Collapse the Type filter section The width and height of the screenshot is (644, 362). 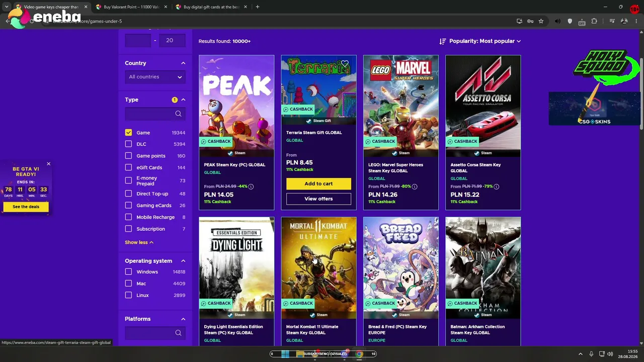pyautogui.click(x=183, y=100)
